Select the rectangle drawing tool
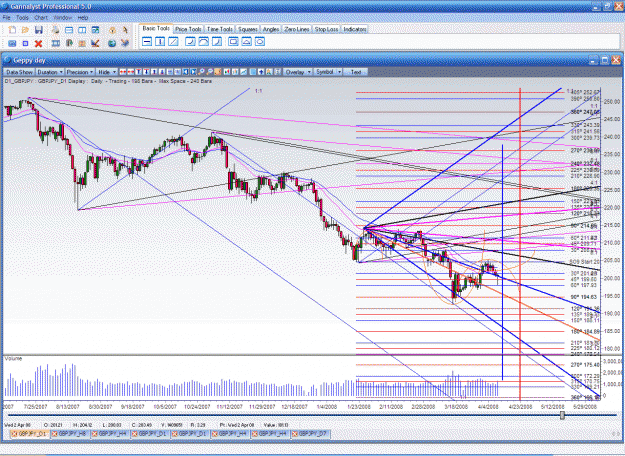 coord(234,41)
